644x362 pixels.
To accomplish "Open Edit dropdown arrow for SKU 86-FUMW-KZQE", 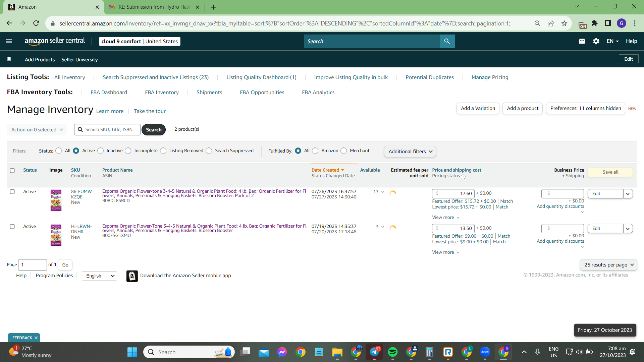I will (628, 194).
